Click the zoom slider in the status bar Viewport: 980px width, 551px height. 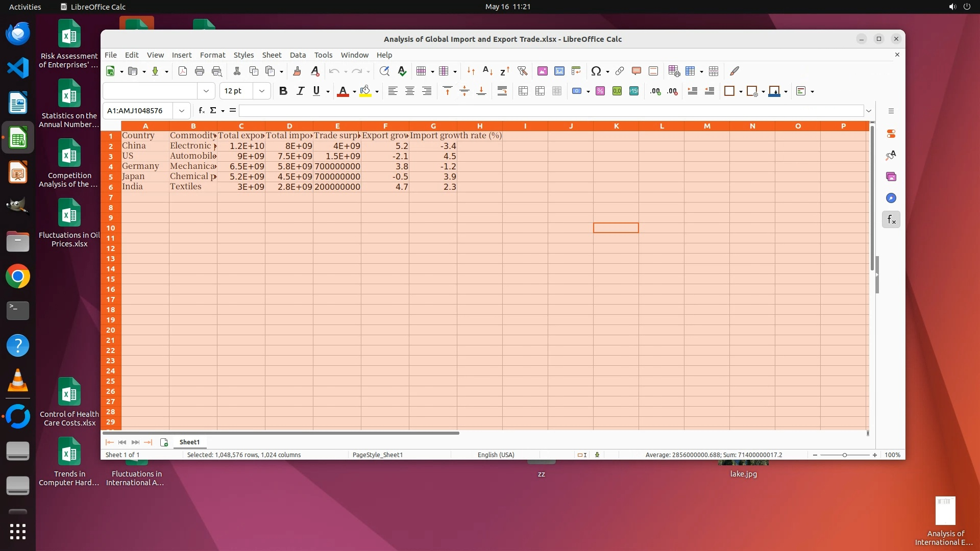[x=845, y=455]
